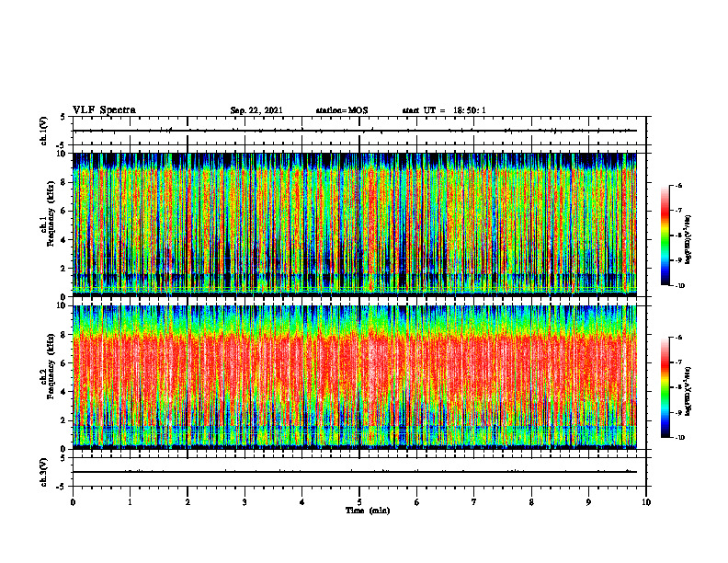Image resolution: width=728 pixels, height=563 pixels.
Task: Click the "-8" tick on ch.1 colorbar
Action: click(678, 236)
